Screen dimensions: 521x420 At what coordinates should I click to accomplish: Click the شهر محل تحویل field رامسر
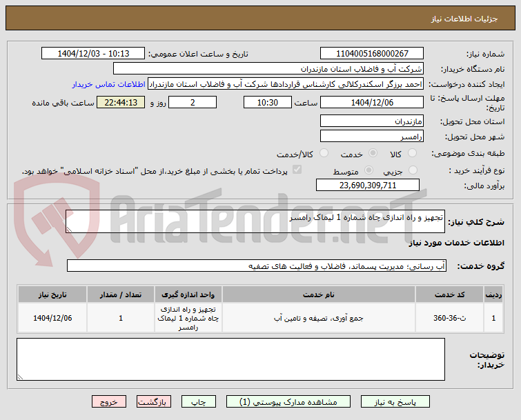372,137
